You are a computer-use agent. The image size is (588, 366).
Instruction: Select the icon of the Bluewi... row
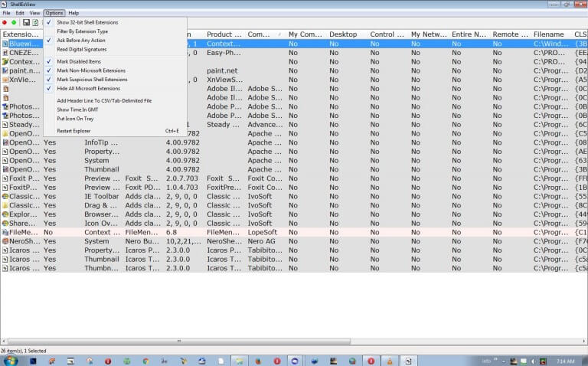click(5, 44)
